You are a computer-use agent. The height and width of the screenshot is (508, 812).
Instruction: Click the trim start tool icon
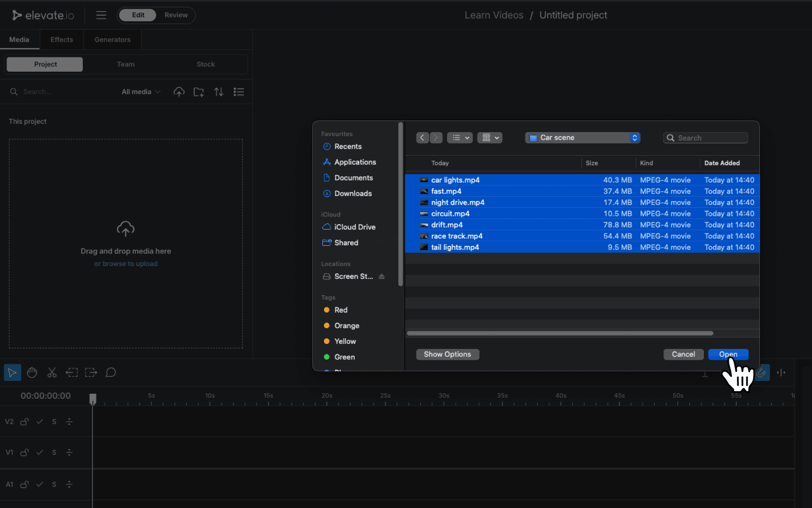tap(72, 372)
